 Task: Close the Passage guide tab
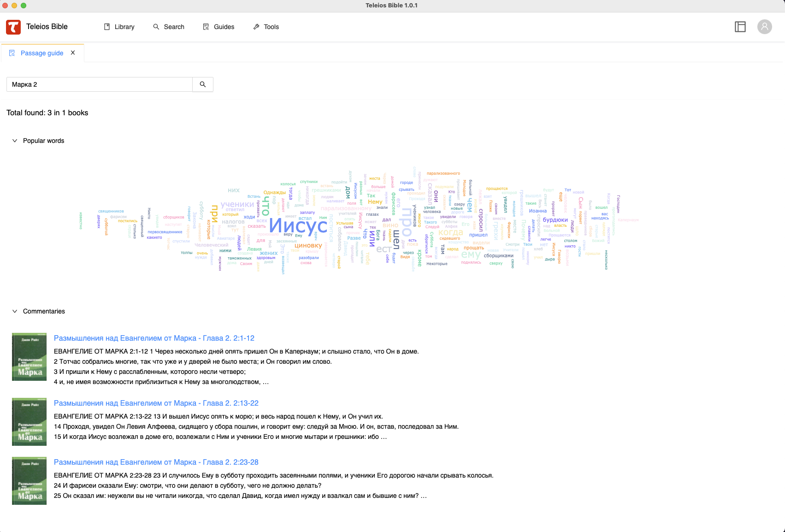click(x=73, y=53)
